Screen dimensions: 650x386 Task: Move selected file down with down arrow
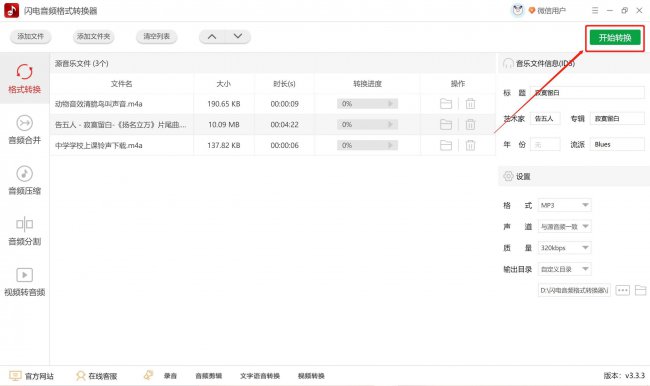point(238,36)
